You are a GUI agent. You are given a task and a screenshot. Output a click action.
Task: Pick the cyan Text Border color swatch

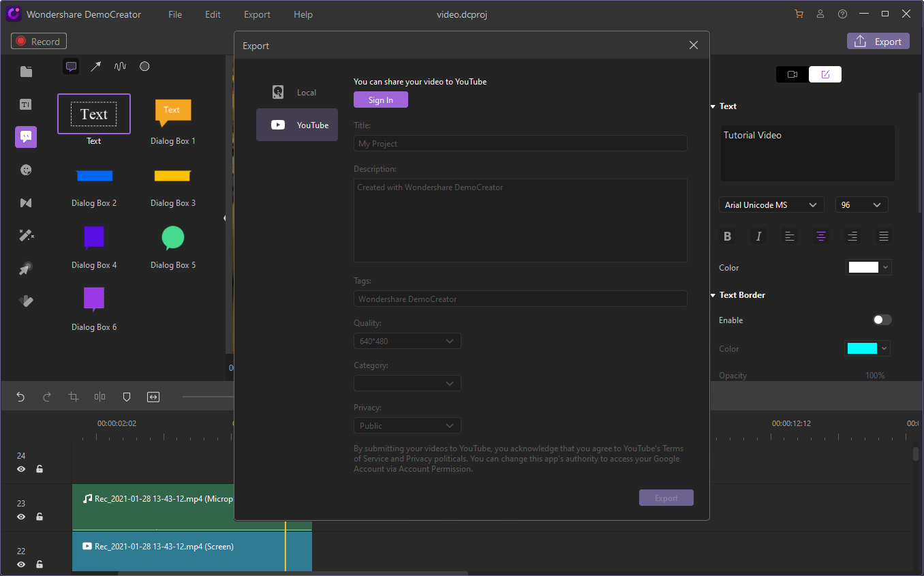pyautogui.click(x=862, y=348)
